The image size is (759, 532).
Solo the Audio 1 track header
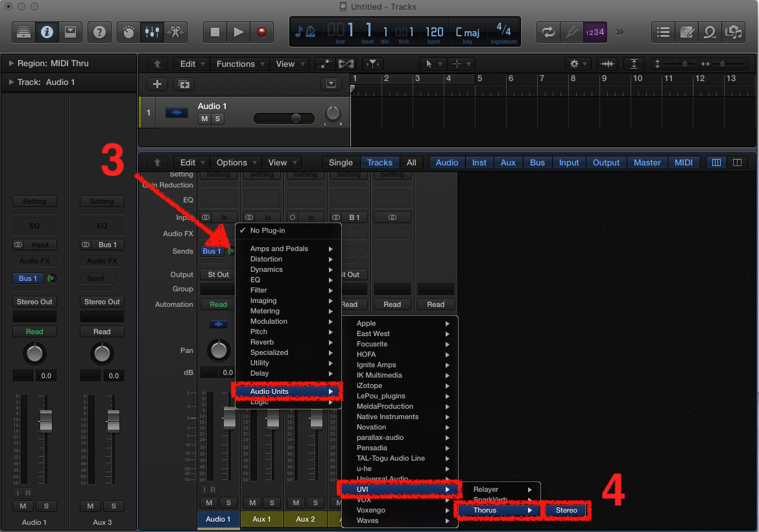tap(217, 119)
